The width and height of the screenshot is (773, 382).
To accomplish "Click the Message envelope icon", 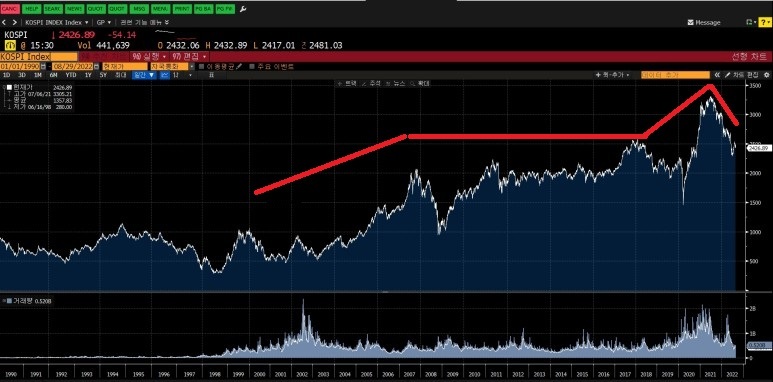I will (x=691, y=23).
